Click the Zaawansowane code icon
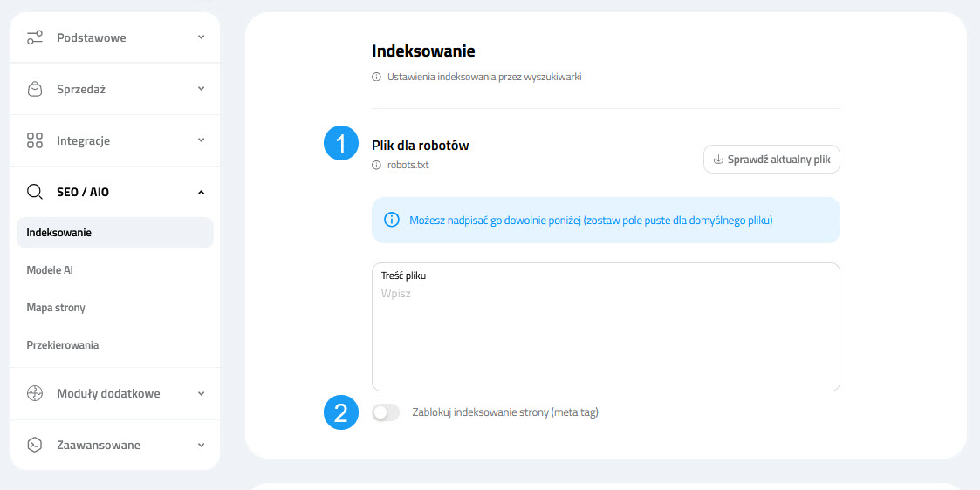Screen dimensions: 980x490 coord(35,445)
